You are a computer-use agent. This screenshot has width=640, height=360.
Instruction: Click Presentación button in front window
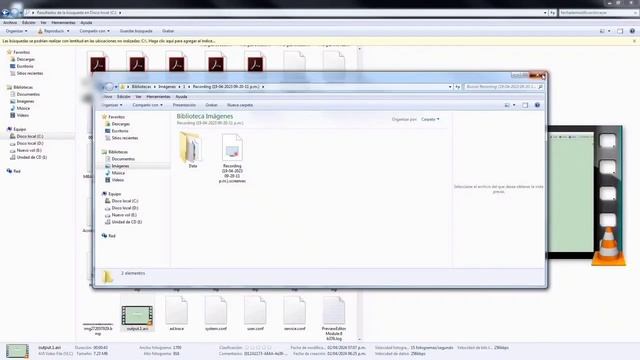pos(184,105)
